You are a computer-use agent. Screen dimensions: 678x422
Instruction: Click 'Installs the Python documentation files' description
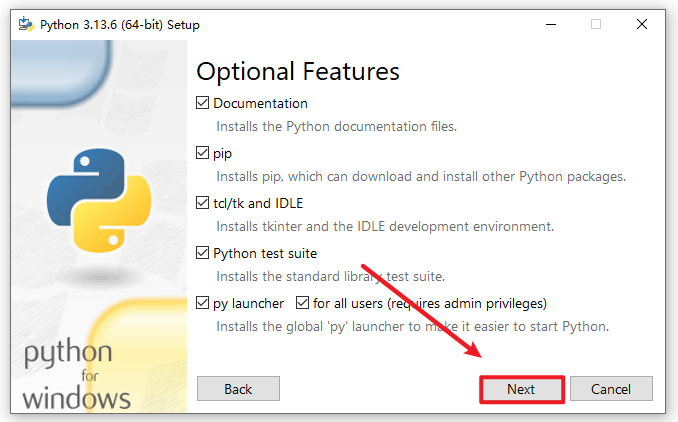[x=337, y=127]
